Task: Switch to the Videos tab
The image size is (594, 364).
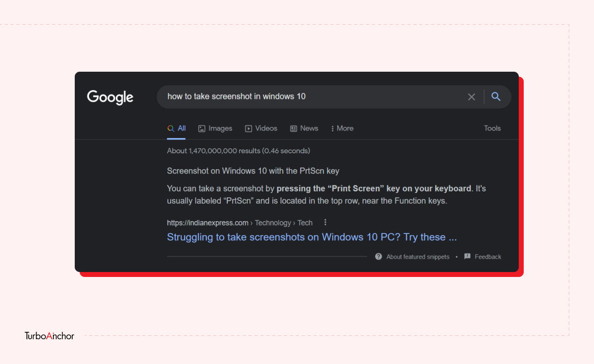Action: [261, 128]
